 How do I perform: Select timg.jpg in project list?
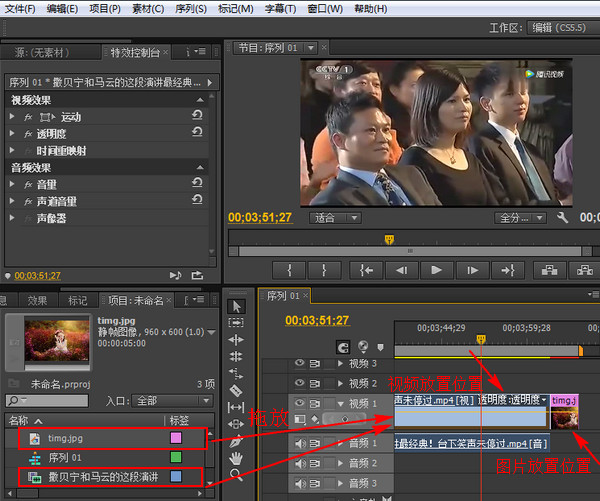pyautogui.click(x=65, y=438)
